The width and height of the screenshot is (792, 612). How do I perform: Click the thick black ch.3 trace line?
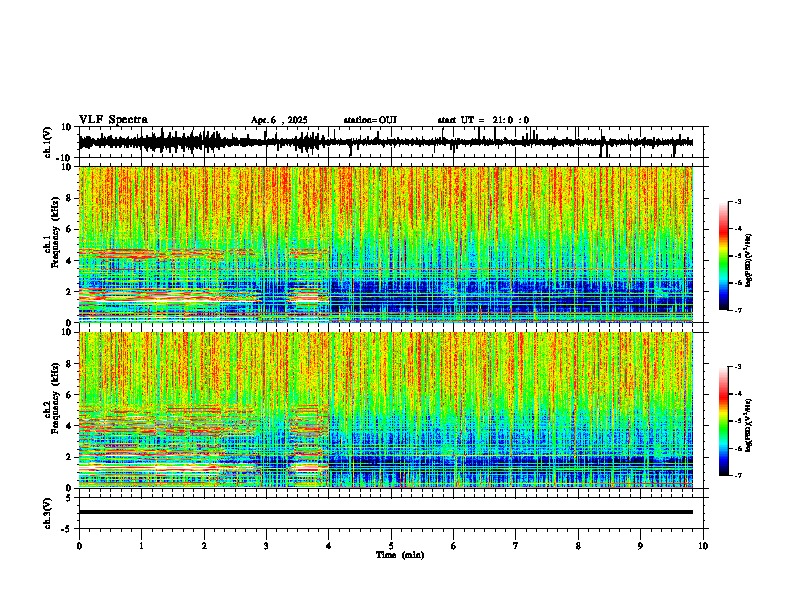[x=385, y=512]
